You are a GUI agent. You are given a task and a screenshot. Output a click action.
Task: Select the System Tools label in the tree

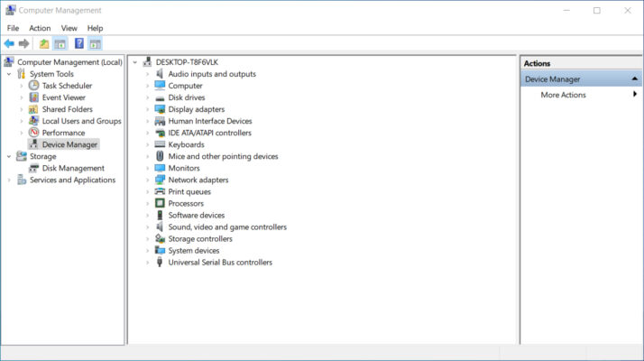click(x=51, y=74)
